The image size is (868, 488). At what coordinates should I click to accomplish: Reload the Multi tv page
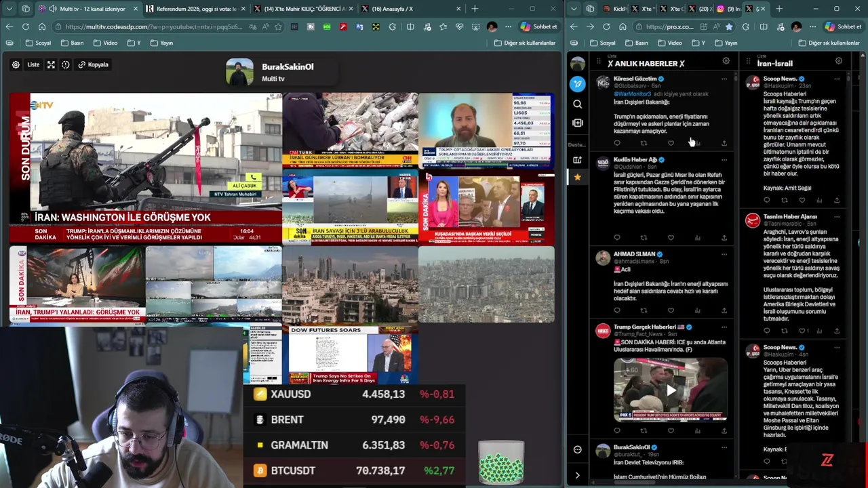(x=25, y=26)
